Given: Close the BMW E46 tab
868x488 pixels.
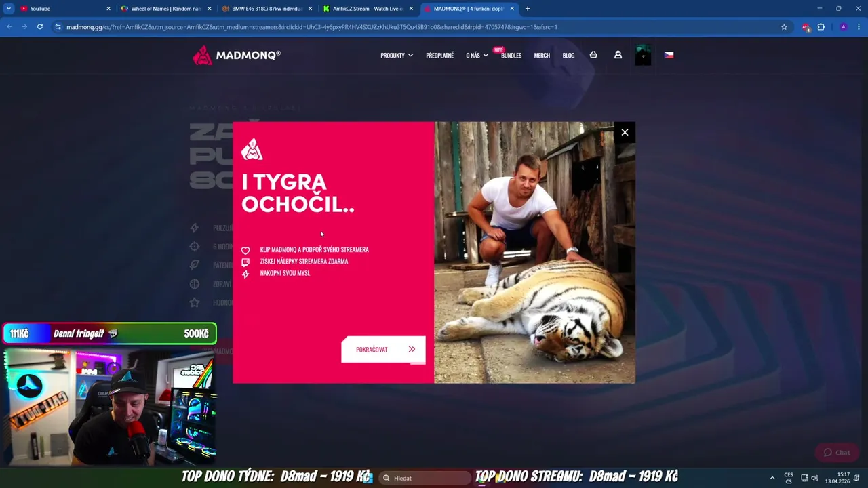Looking at the screenshot, I should (310, 9).
